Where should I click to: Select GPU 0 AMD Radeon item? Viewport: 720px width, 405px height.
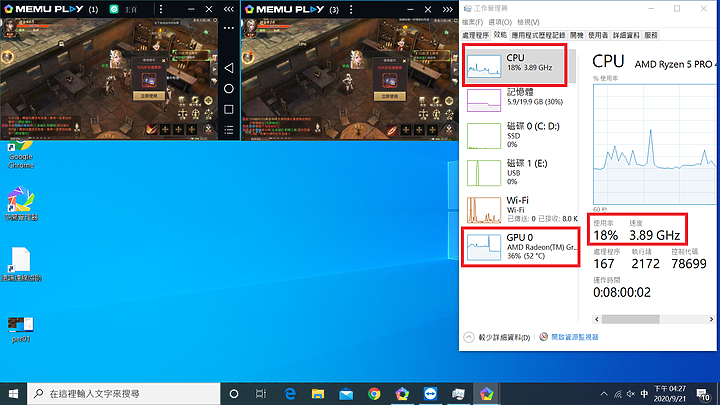(x=520, y=247)
